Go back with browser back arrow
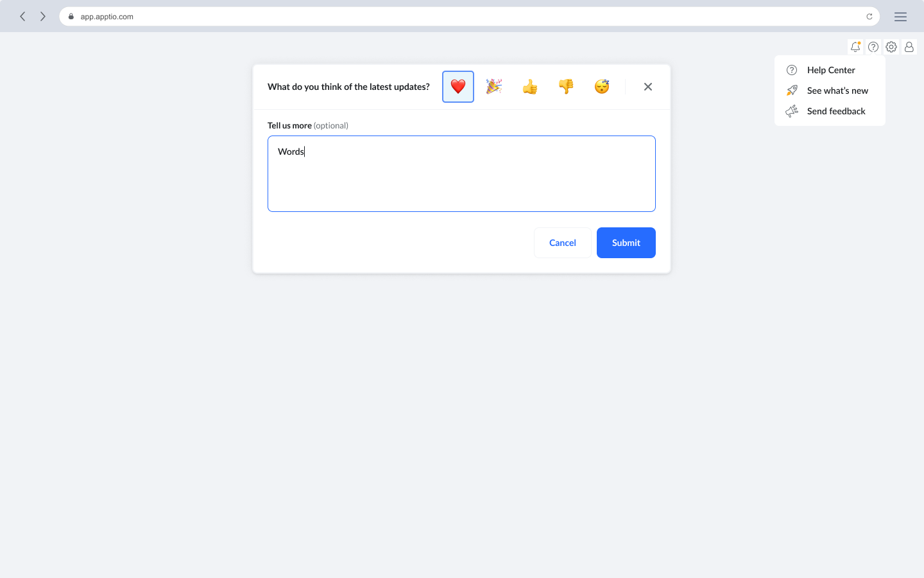Image resolution: width=924 pixels, height=578 pixels. pos(22,17)
